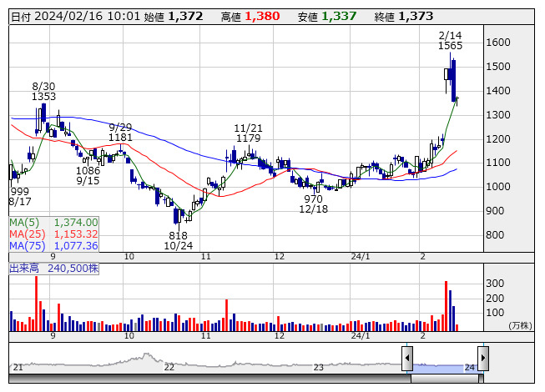Image resolution: width=545 pixels, height=392 pixels.
Task: Click the tall red volume bar in mid-February
Action: (446, 306)
